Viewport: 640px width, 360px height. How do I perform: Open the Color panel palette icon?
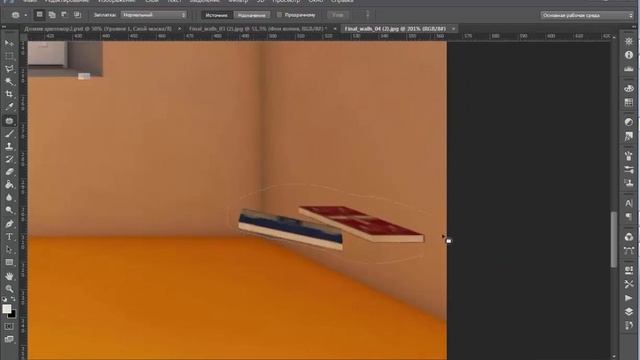click(x=629, y=88)
